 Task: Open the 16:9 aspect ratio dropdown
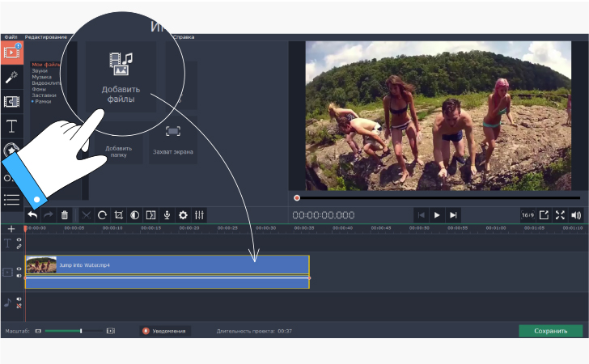tap(527, 215)
